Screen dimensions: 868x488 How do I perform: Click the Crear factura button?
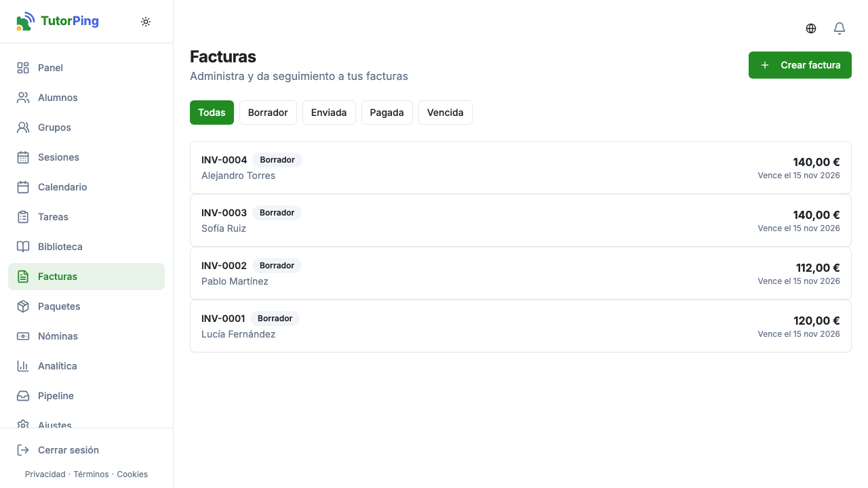pyautogui.click(x=800, y=65)
